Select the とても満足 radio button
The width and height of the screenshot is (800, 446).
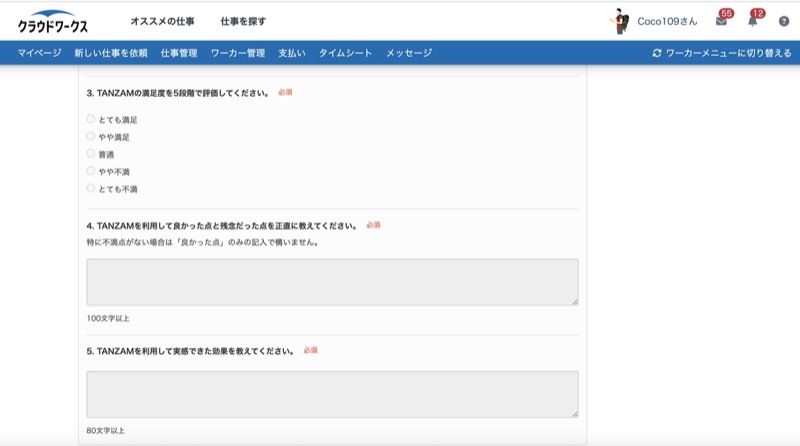click(x=91, y=119)
